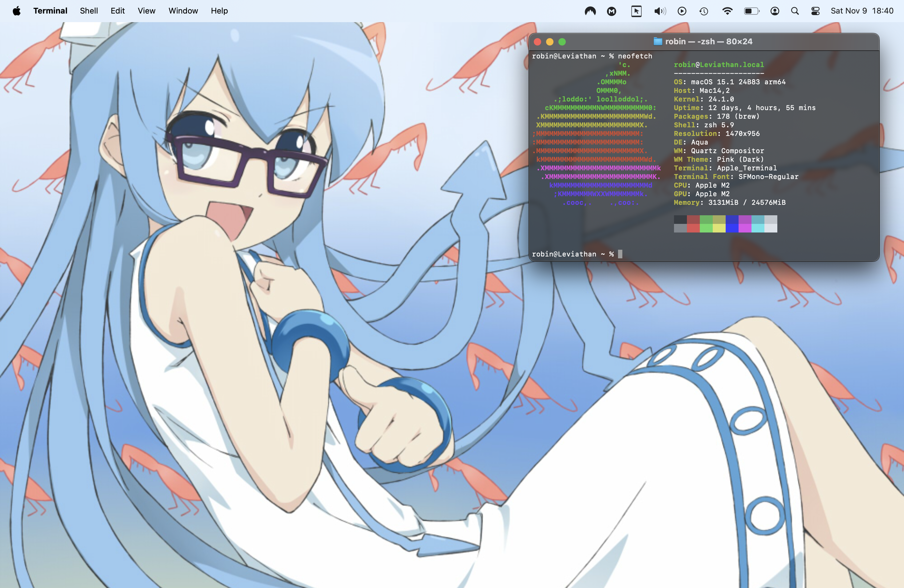Click the Terminal window title text
904x588 pixels.
(709, 42)
